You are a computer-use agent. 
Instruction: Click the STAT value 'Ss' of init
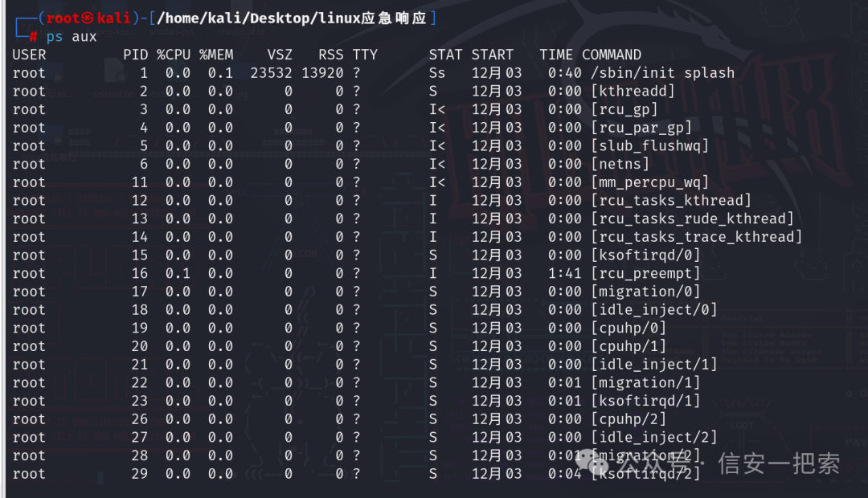click(436, 73)
